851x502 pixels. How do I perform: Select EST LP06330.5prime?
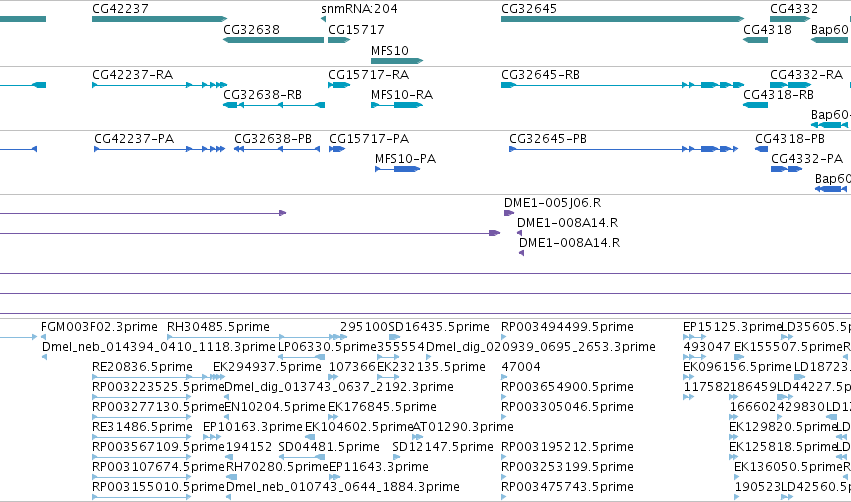(x=327, y=346)
